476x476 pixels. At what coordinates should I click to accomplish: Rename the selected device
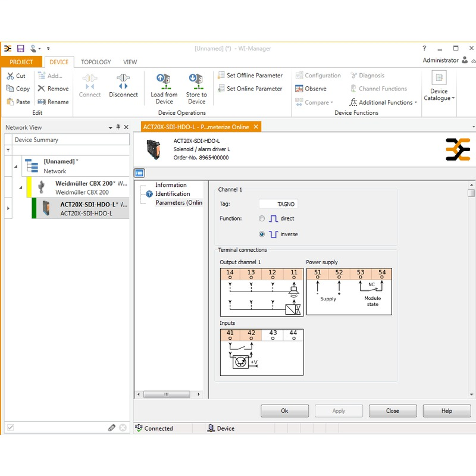[54, 102]
